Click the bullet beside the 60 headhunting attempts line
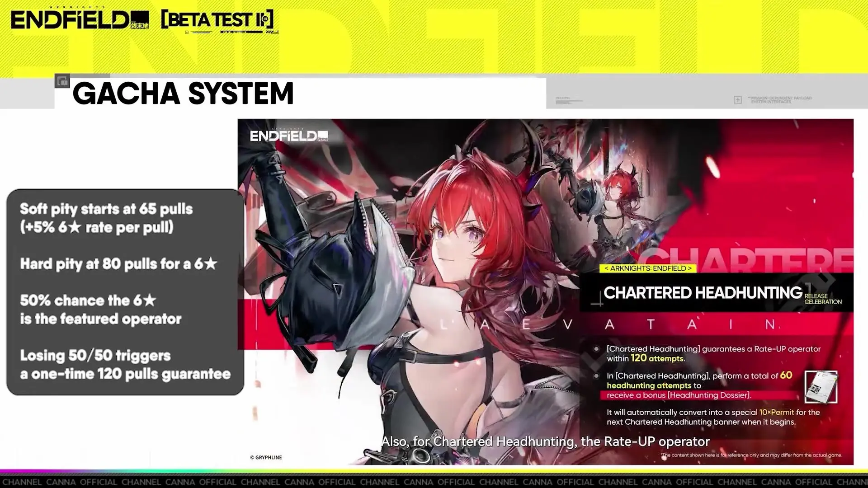The image size is (868, 488). [x=596, y=376]
